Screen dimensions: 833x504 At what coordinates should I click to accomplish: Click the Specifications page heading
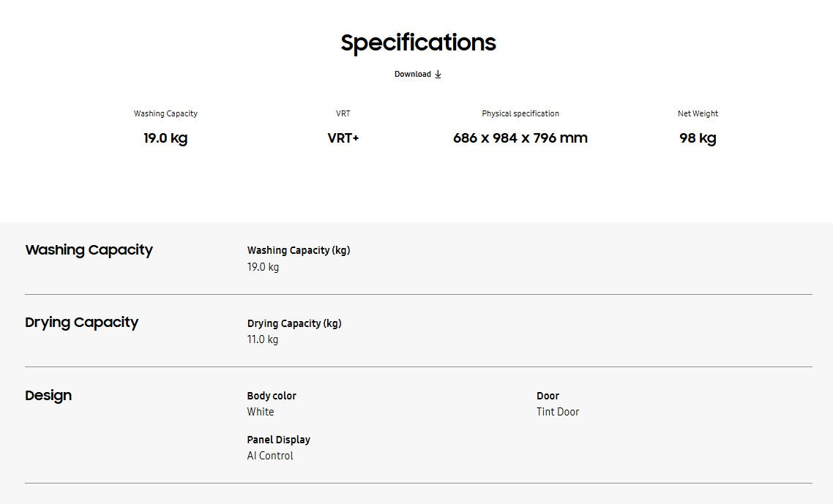click(418, 42)
